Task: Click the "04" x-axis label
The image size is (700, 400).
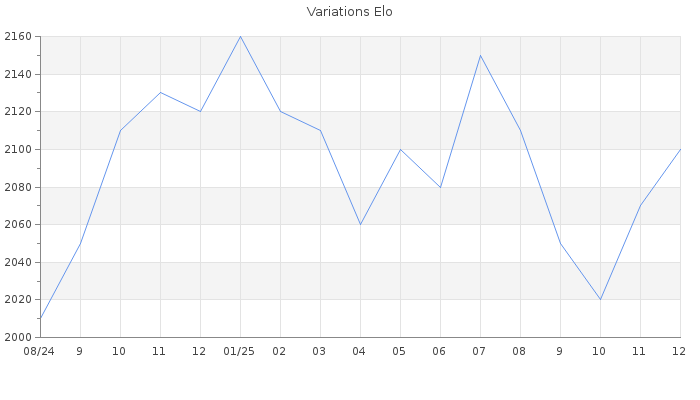Action: click(360, 352)
